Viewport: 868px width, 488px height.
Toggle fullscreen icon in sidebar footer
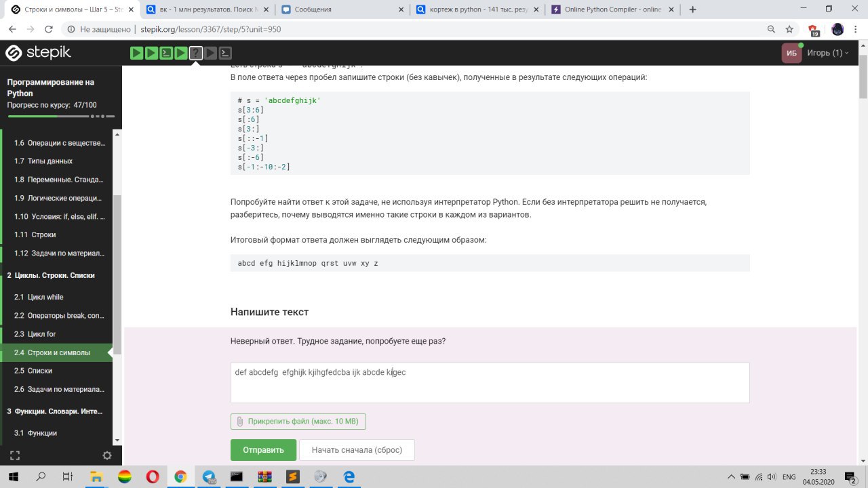(x=14, y=455)
